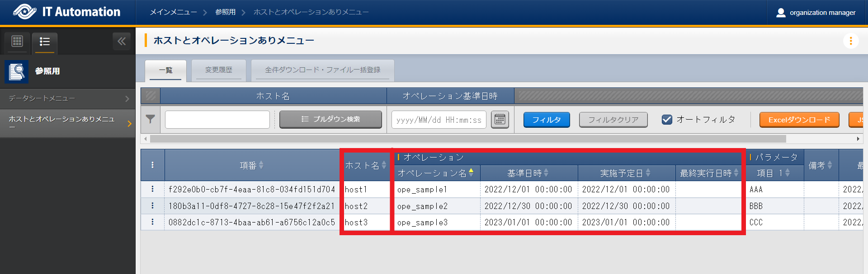Click the Excelダウンロード button
Screen dimensions: 868x274
point(799,120)
